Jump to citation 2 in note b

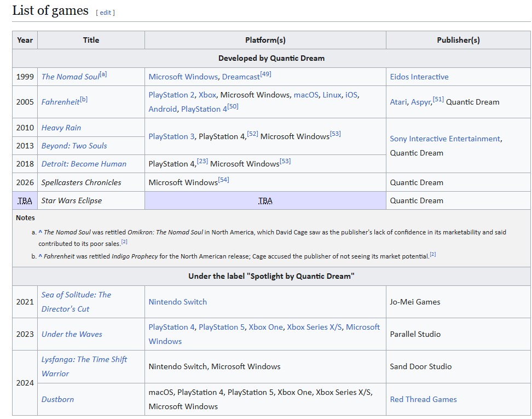point(432,254)
